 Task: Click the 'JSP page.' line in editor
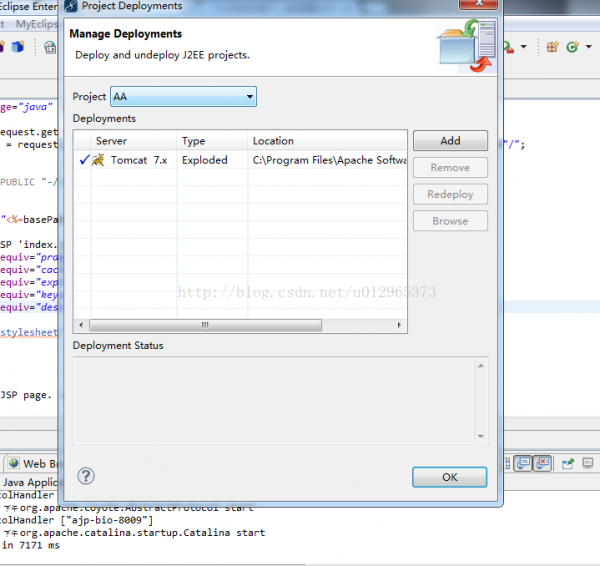click(x=26, y=395)
